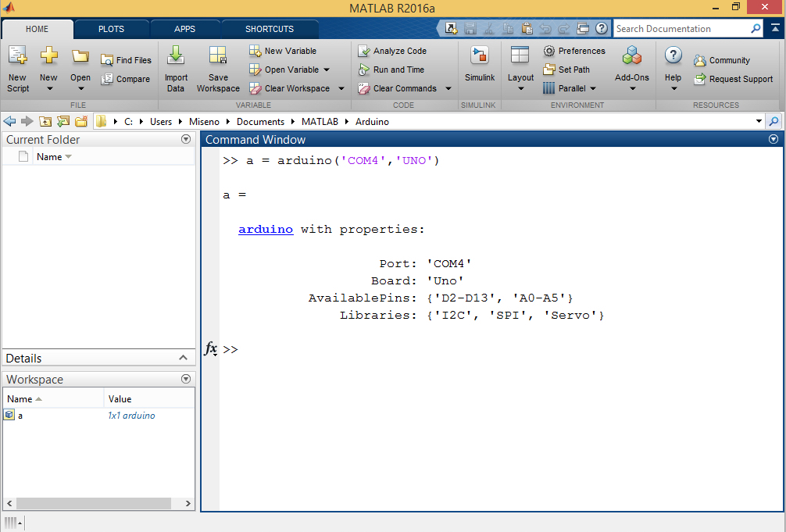
Task: Visit the Community
Action: (x=723, y=60)
